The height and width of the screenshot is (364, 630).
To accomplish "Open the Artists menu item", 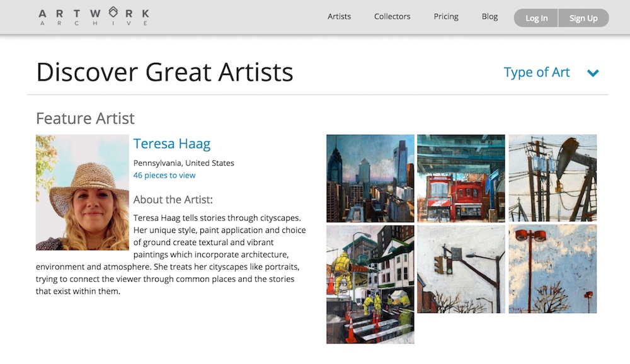I will click(339, 16).
